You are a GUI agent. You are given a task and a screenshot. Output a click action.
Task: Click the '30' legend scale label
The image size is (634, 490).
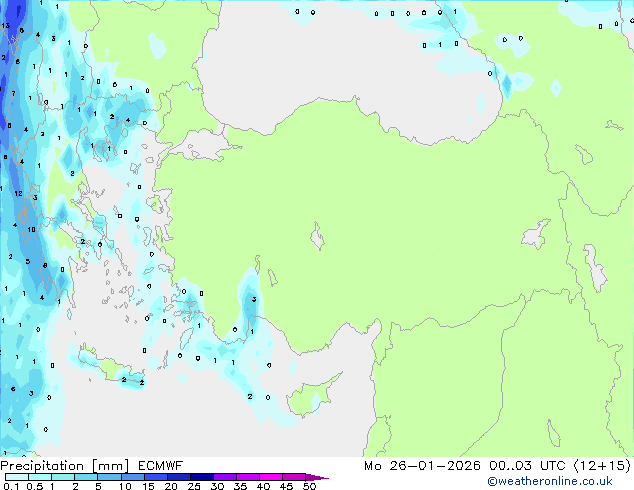[217, 486]
